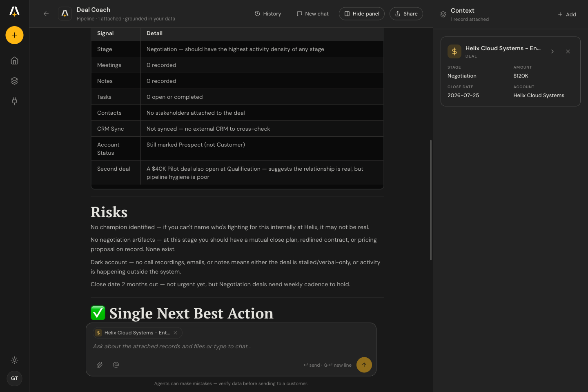Click the dollar deal icon on Helix card
This screenshot has width=588, height=392.
click(454, 51)
